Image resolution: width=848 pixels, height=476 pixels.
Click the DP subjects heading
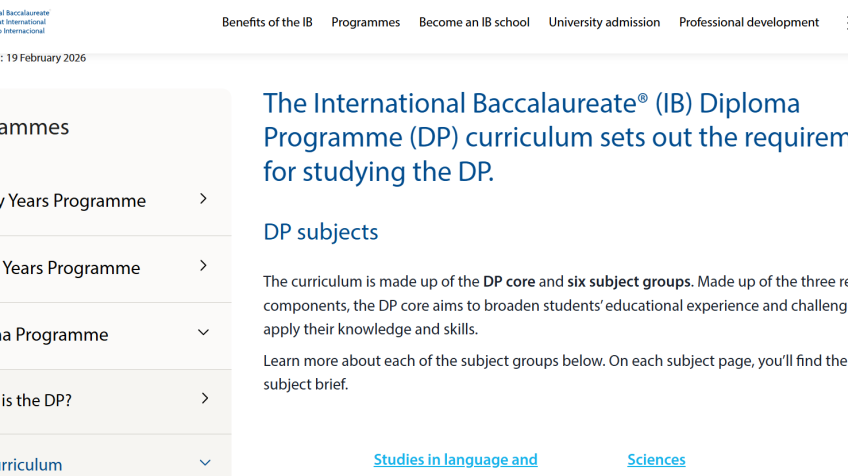click(321, 232)
